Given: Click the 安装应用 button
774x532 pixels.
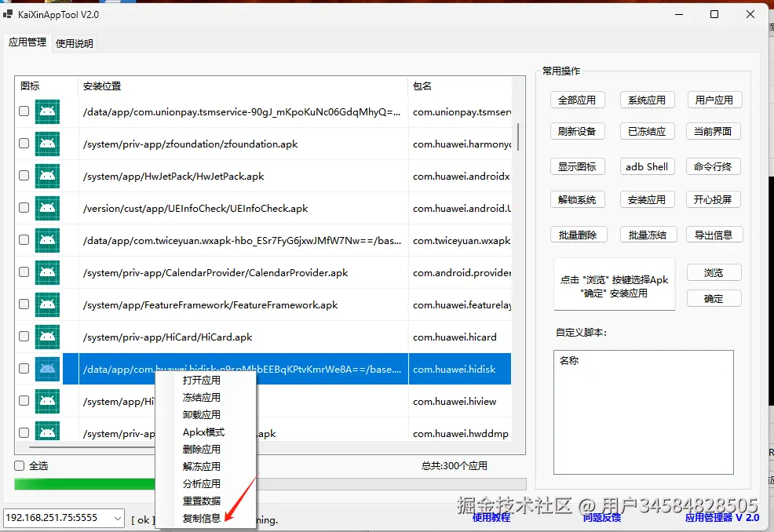Looking at the screenshot, I should pyautogui.click(x=647, y=200).
